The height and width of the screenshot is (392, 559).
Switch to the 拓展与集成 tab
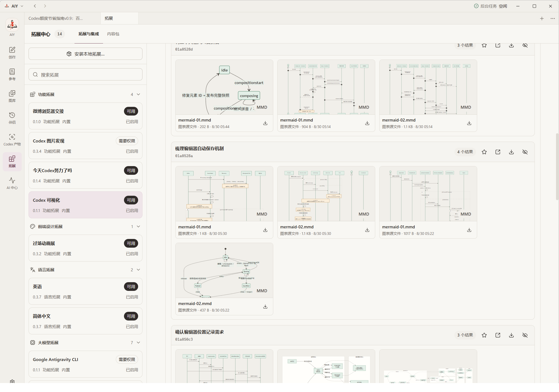(89, 34)
